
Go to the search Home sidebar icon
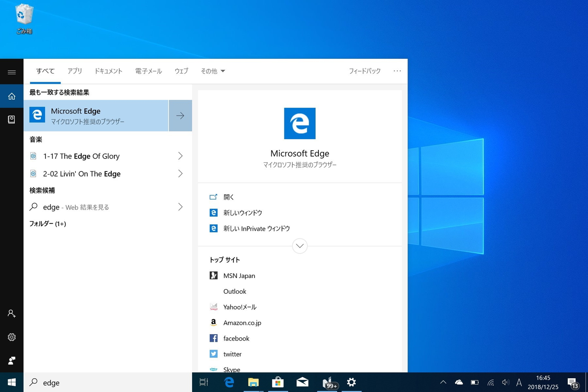tap(12, 96)
